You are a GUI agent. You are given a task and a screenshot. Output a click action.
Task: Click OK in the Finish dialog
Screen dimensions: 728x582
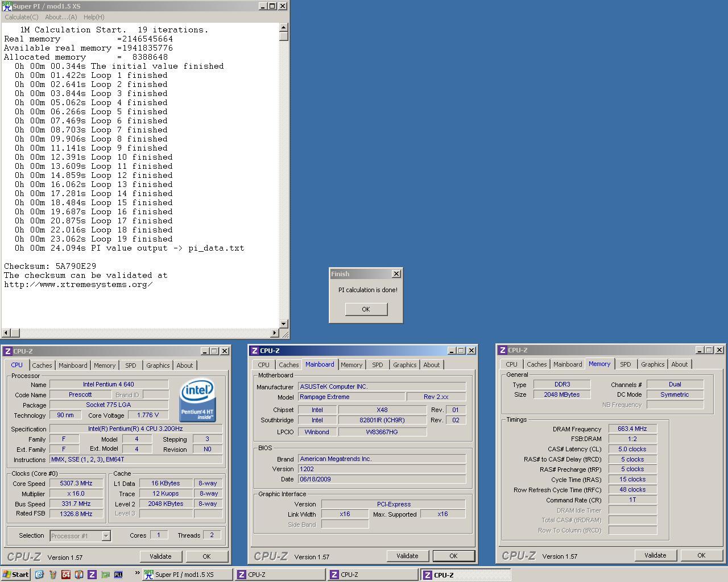366,309
